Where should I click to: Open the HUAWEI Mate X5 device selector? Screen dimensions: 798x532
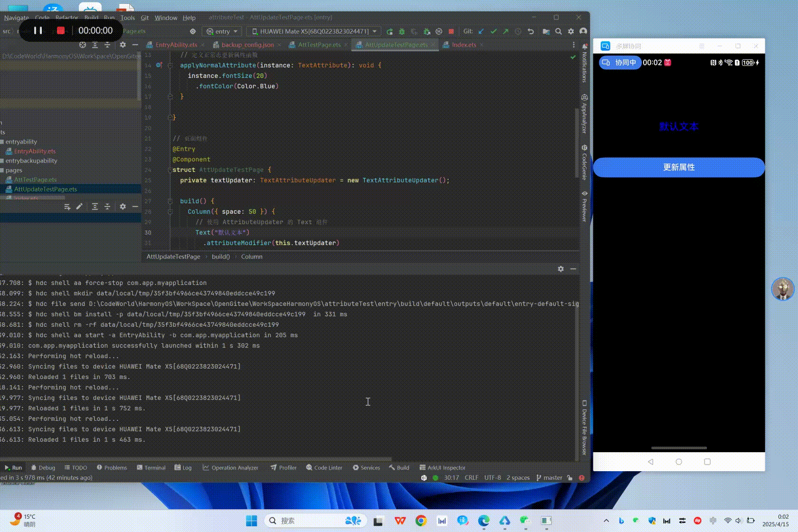pos(313,31)
